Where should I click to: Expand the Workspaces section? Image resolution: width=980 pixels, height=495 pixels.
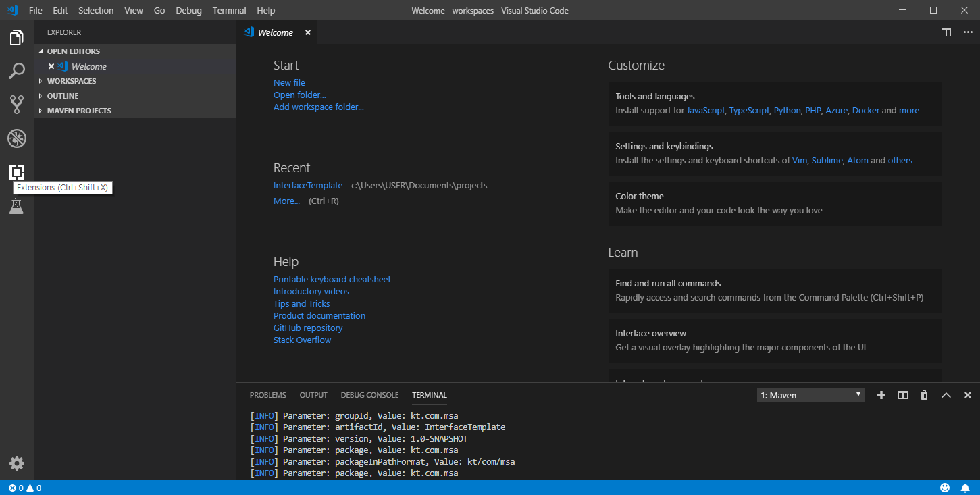[x=135, y=81]
